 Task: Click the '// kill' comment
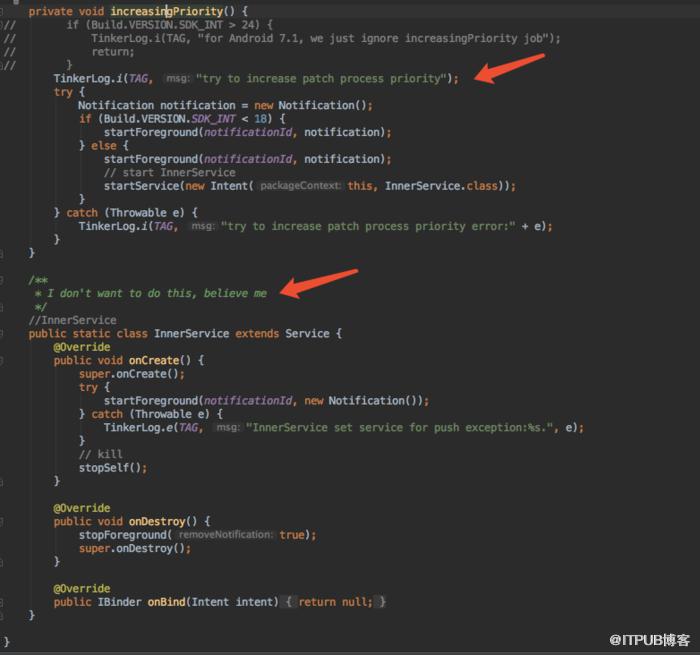coord(100,454)
